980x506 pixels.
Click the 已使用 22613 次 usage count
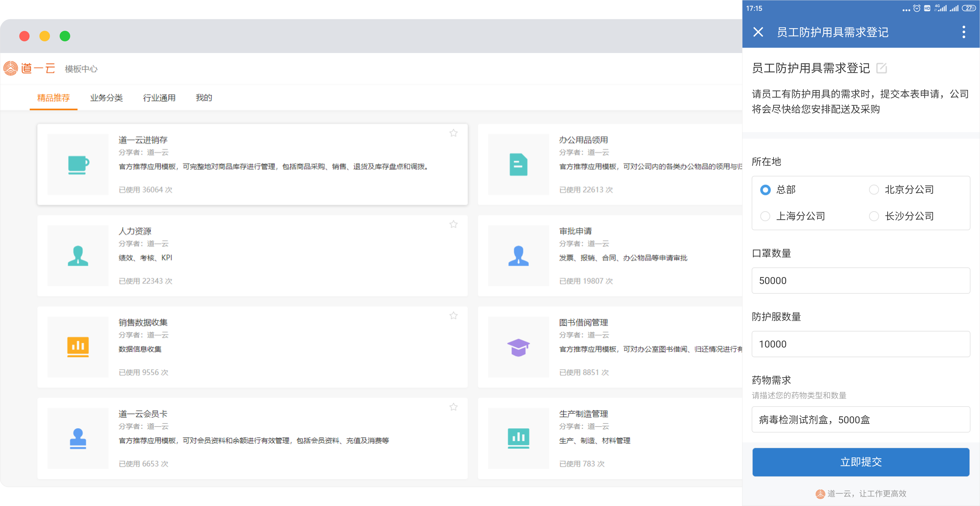586,190
